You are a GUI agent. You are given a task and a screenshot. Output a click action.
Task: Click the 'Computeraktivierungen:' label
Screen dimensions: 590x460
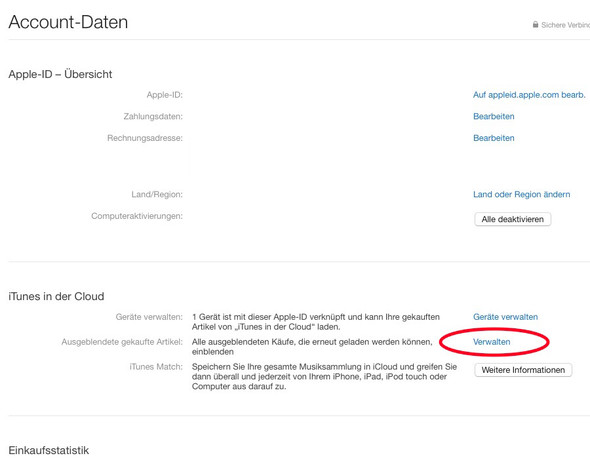coord(137,216)
